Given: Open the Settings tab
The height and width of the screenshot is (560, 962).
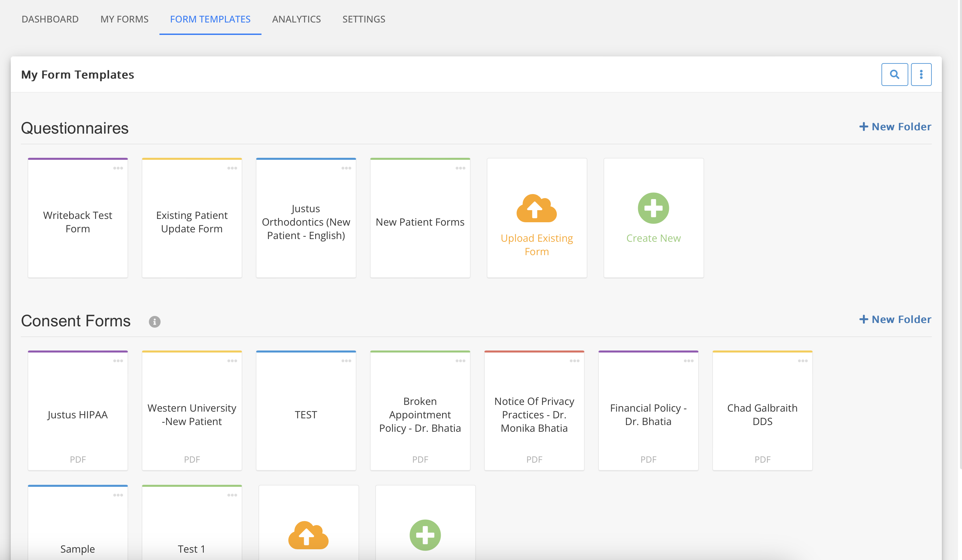Looking at the screenshot, I should point(364,19).
